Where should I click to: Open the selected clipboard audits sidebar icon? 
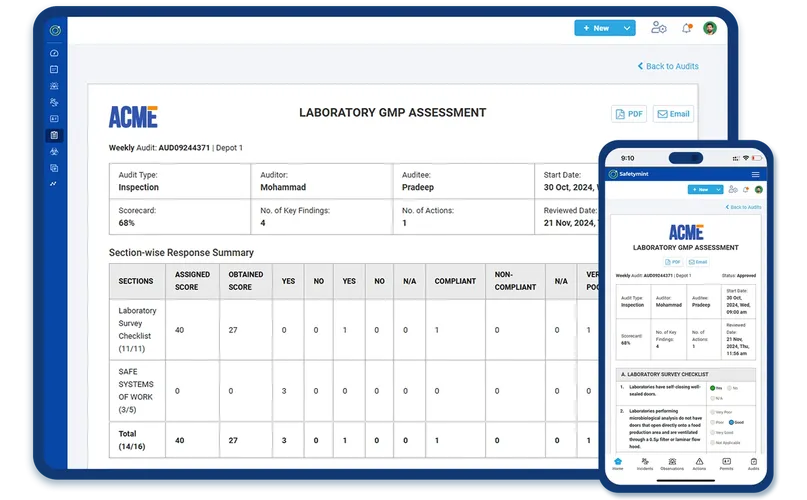[54, 135]
